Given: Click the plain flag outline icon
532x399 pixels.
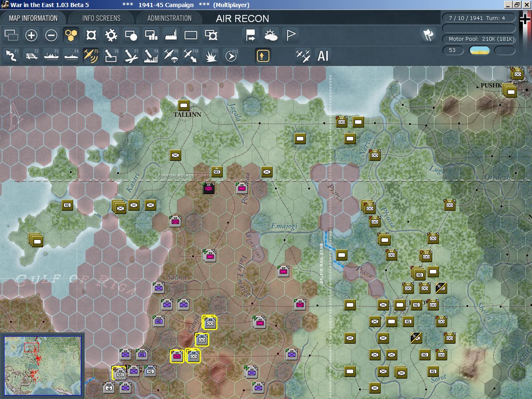Looking at the screenshot, I should click(291, 35).
